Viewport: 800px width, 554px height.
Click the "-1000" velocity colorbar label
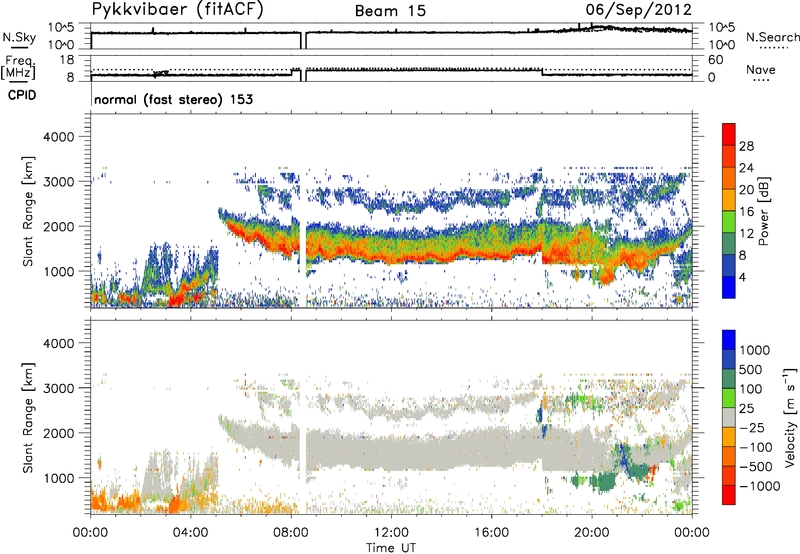[759, 486]
